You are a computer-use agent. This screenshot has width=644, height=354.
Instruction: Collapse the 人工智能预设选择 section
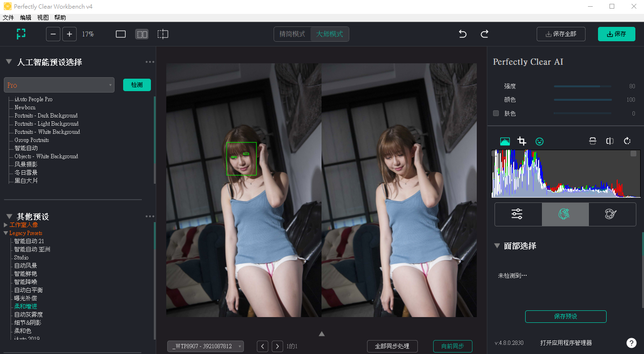[x=9, y=61]
